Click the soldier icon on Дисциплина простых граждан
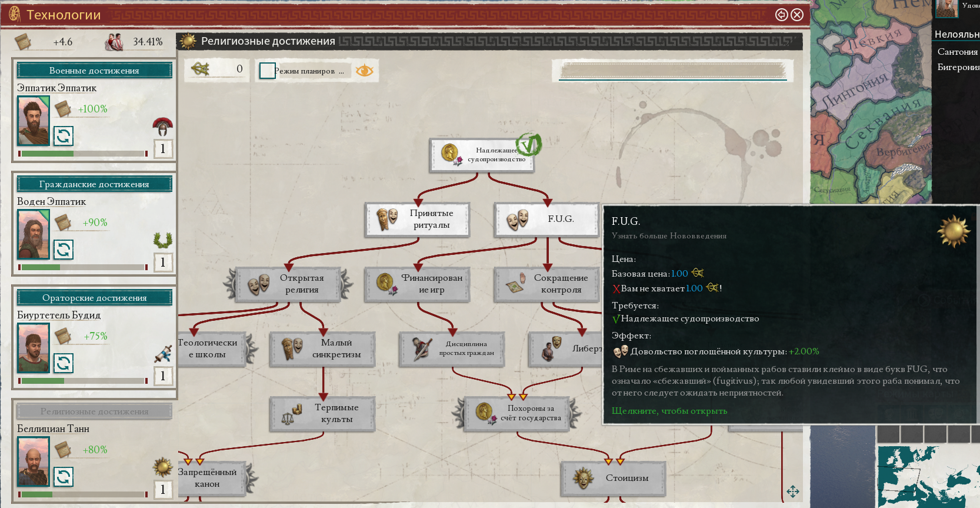980x508 pixels. click(x=422, y=348)
